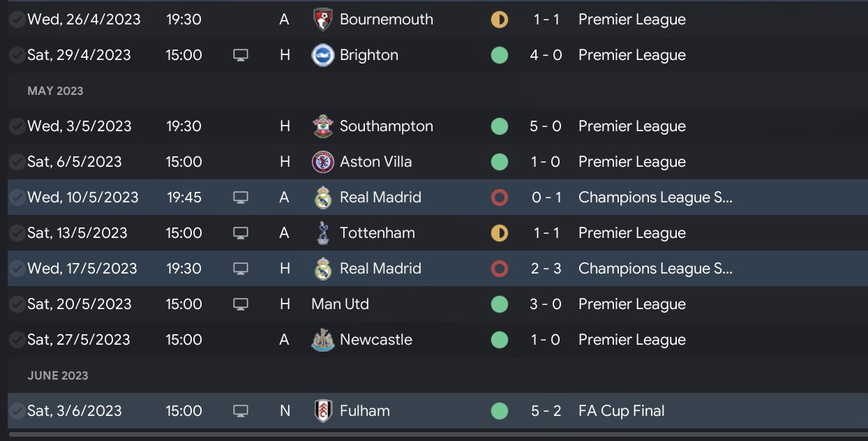Click the Fulham club crest
Image resolution: width=868 pixels, height=441 pixels.
click(322, 411)
